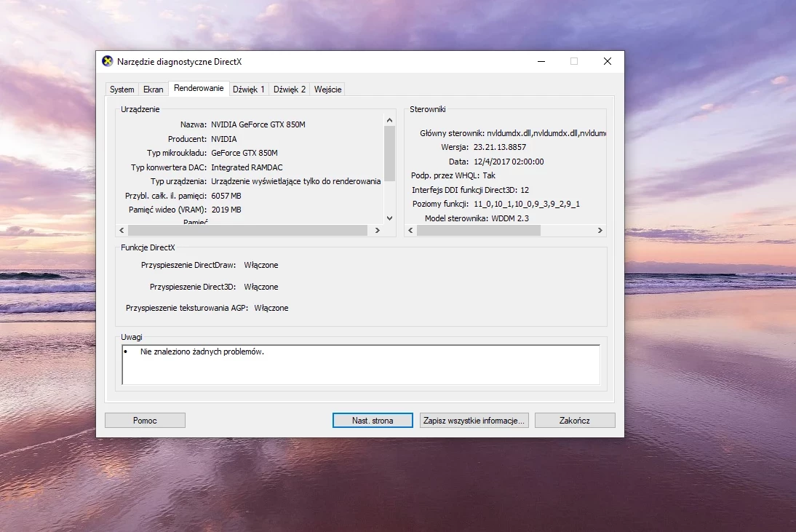
Task: Click Urządzenie vertical scrollbar thumb
Action: click(389, 154)
